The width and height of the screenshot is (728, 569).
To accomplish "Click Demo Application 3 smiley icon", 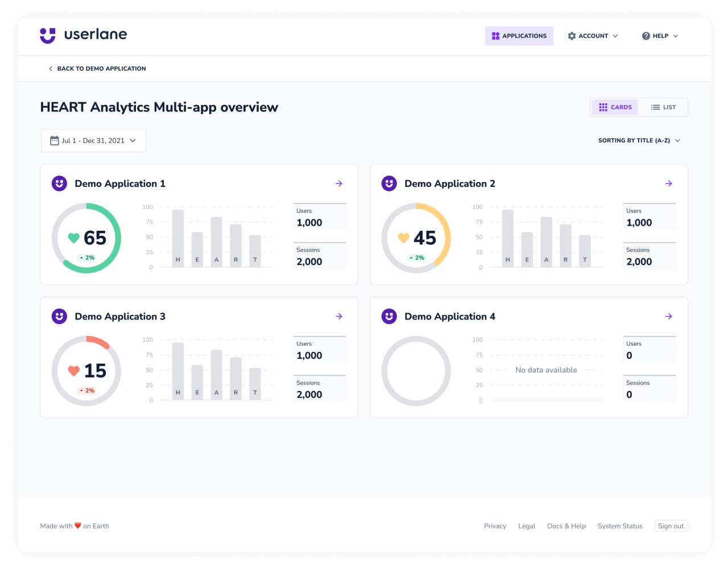I will click(59, 317).
